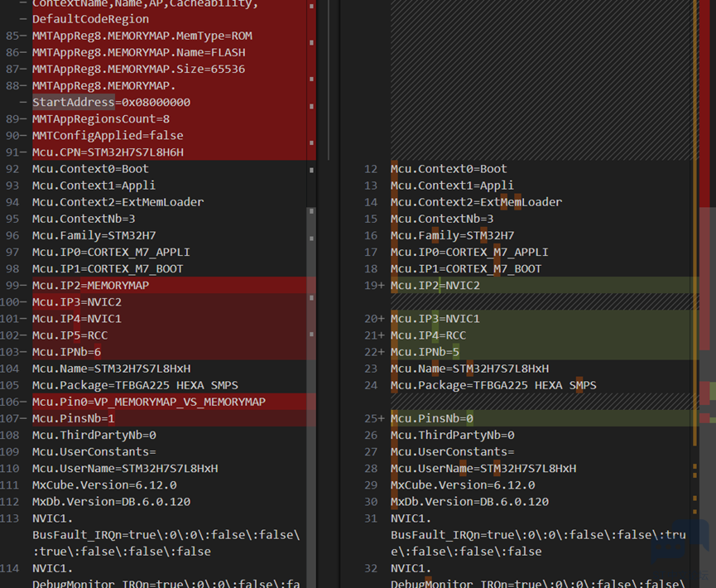Click right line Mcu.IP3=NVIC1
Screen dimensions: 716x588
pos(435,319)
